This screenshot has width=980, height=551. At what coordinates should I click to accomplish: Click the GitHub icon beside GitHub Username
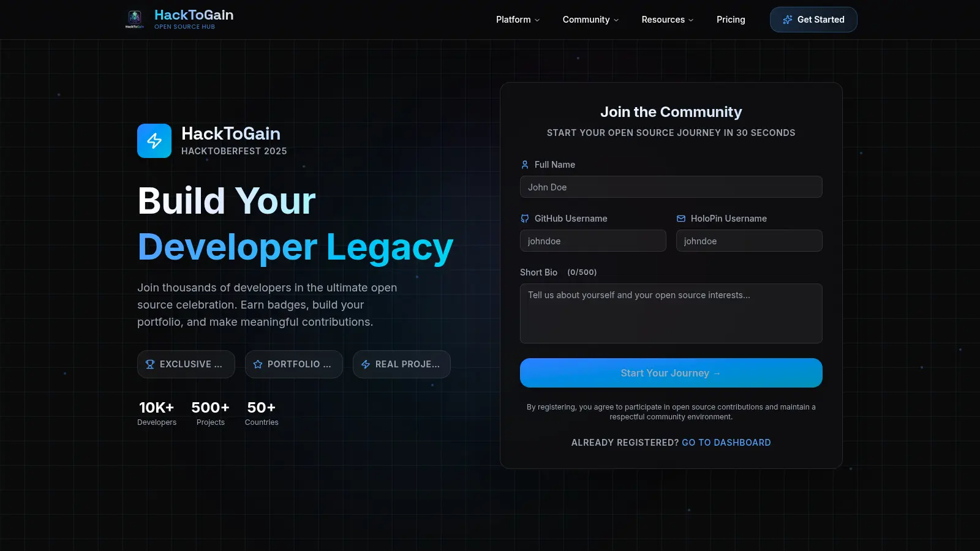point(525,219)
